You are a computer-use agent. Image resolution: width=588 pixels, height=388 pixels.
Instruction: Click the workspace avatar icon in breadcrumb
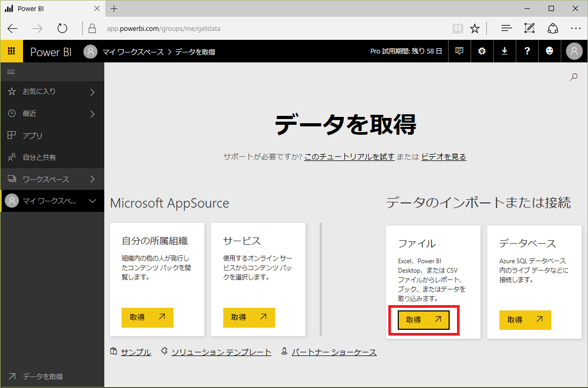point(90,51)
